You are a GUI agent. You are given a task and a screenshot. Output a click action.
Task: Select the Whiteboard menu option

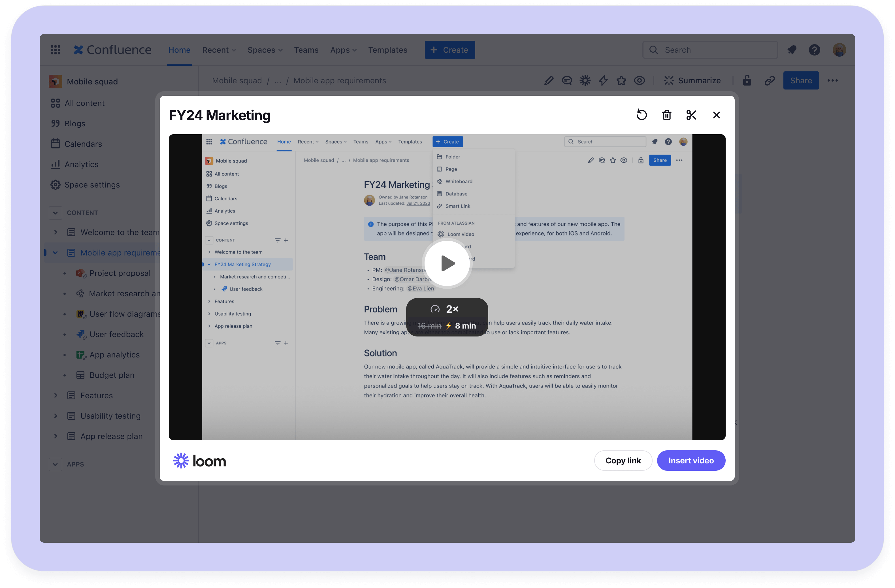coord(459,181)
